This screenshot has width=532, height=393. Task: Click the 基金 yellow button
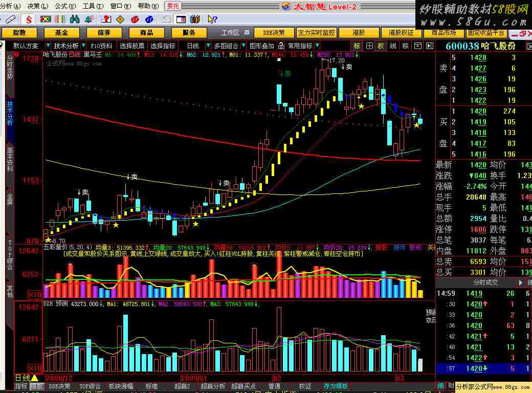pyautogui.click(x=61, y=33)
